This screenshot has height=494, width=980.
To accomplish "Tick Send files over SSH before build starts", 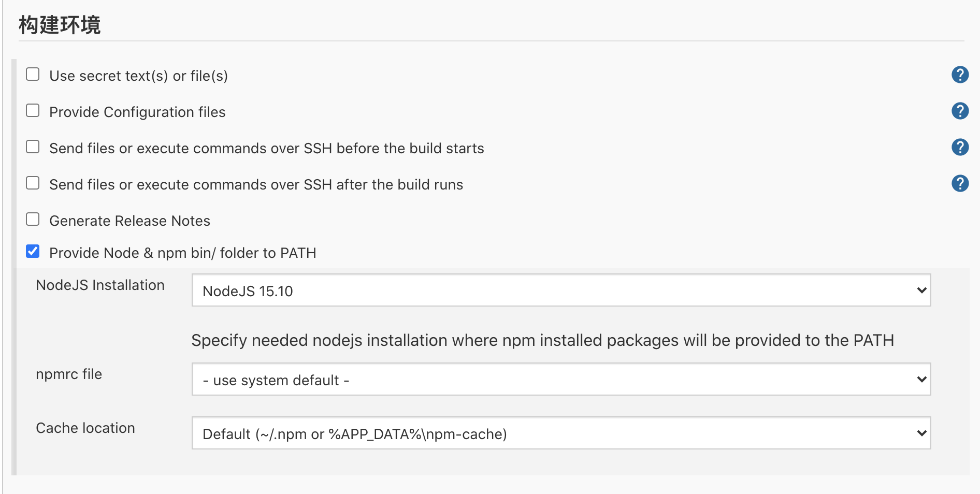I will pyautogui.click(x=33, y=147).
